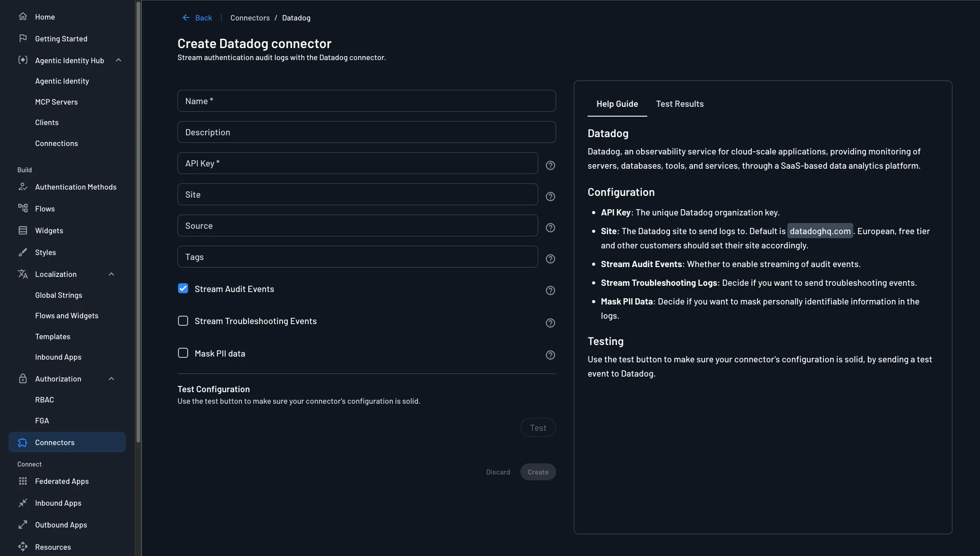Open help tooltip for Source field
Image resolution: width=980 pixels, height=556 pixels.
click(550, 227)
